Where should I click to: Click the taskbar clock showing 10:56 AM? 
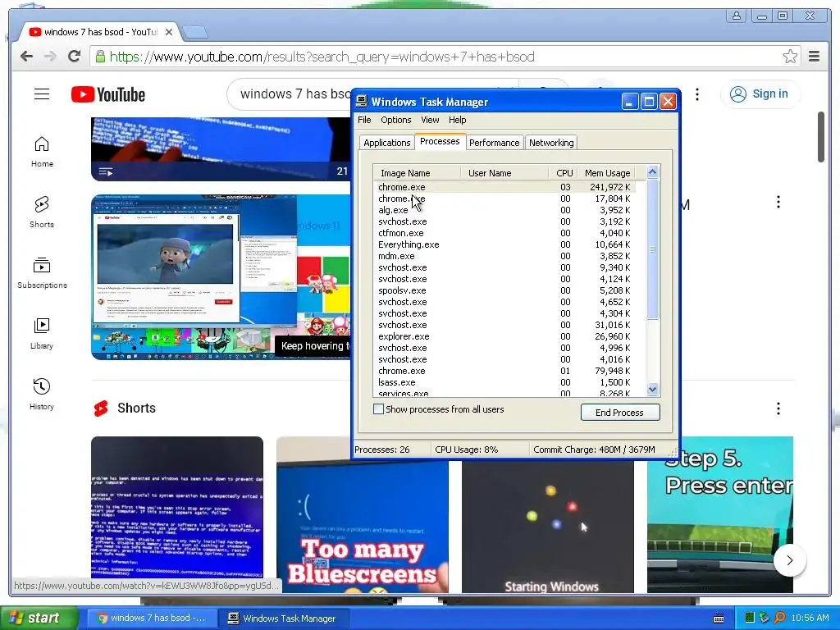coord(810,619)
